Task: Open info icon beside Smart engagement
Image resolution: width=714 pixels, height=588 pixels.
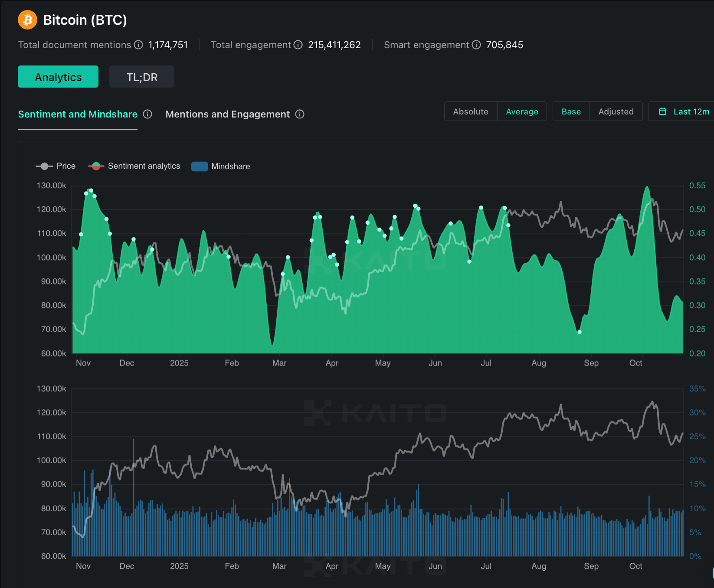Action: coord(476,45)
